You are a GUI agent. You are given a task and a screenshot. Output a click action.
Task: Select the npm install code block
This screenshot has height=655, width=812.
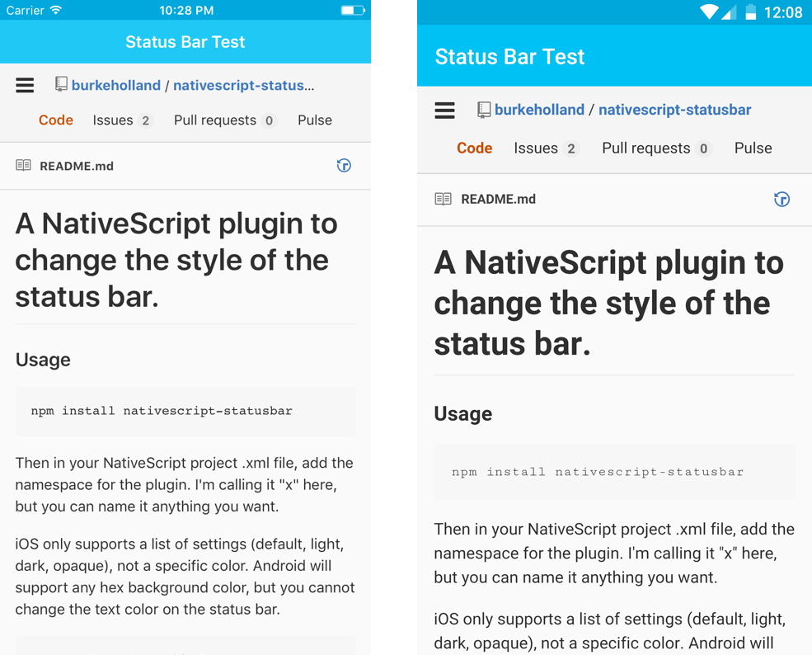pos(185,410)
